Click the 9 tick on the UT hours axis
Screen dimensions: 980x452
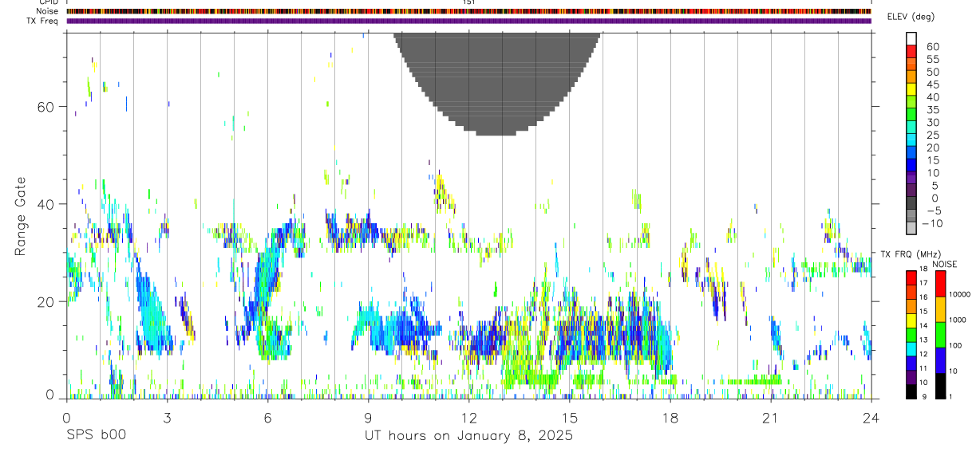[368, 418]
